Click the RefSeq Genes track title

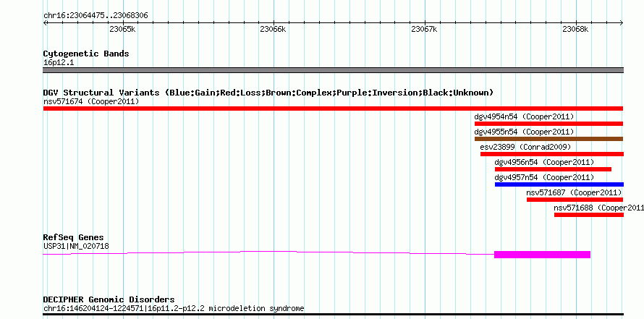[73, 237]
